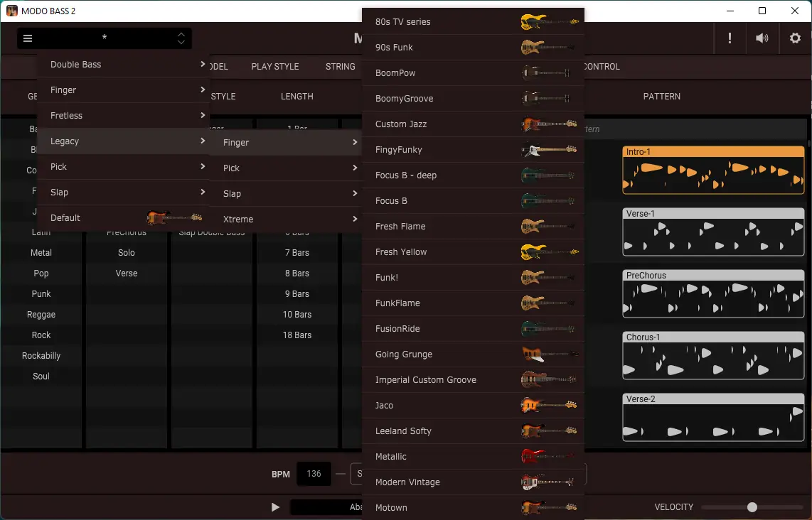
Task: Choose the Punk genre
Action: (x=41, y=294)
